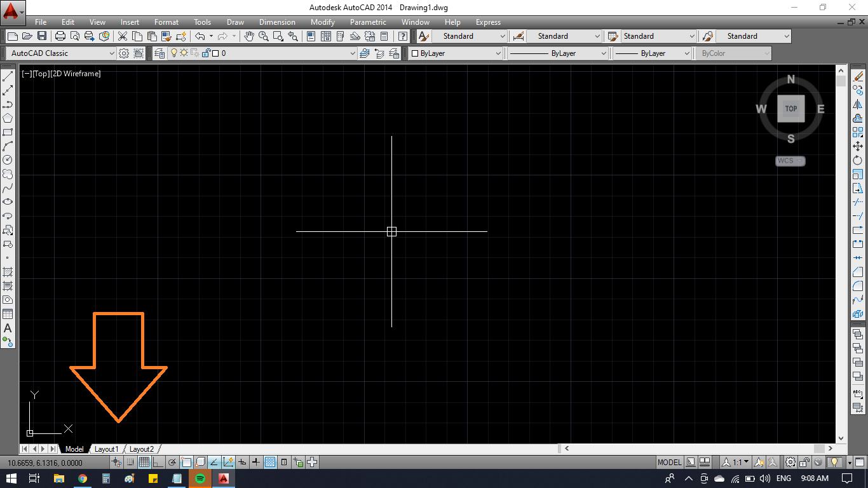868x488 pixels.
Task: Click the vertical scrollbar down arrow
Action: tap(841, 438)
